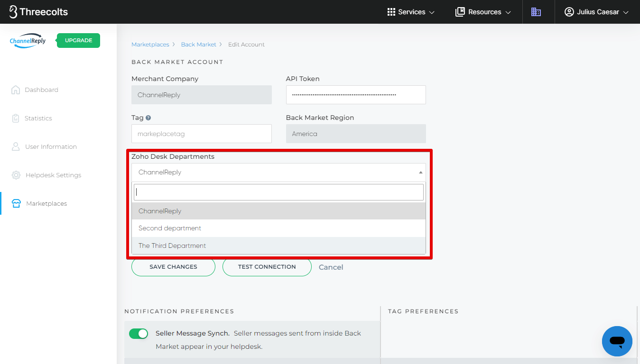The image size is (640, 364).
Task: Click SAVE CHANGES button
Action: pos(173,267)
